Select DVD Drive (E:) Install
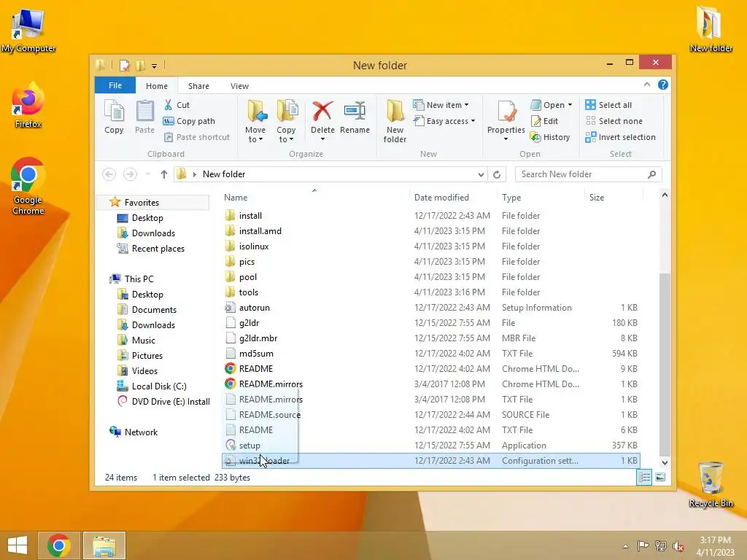The height and width of the screenshot is (560, 747). pyautogui.click(x=163, y=402)
